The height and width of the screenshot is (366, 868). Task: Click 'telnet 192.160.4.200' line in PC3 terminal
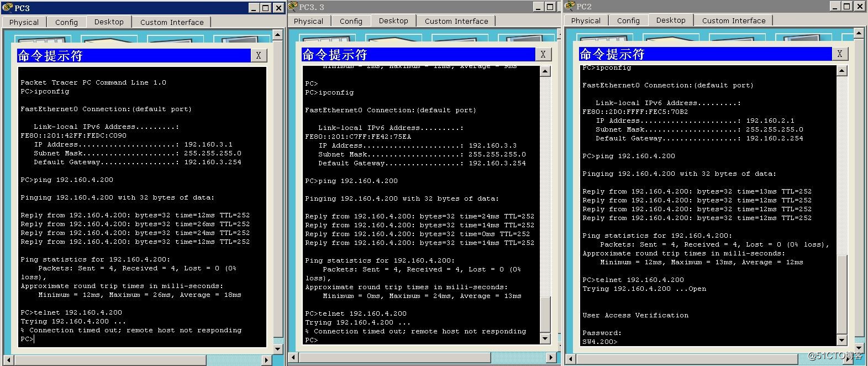71,312
